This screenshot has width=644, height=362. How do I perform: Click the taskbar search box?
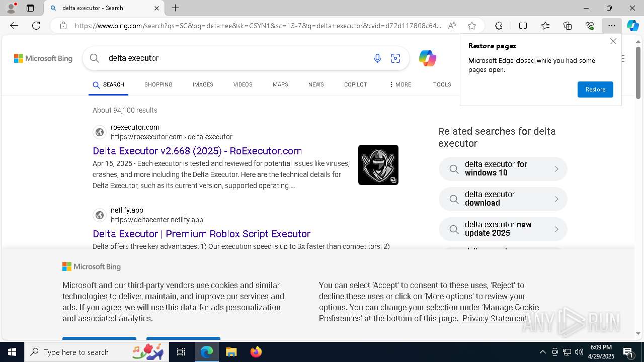pyautogui.click(x=97, y=352)
